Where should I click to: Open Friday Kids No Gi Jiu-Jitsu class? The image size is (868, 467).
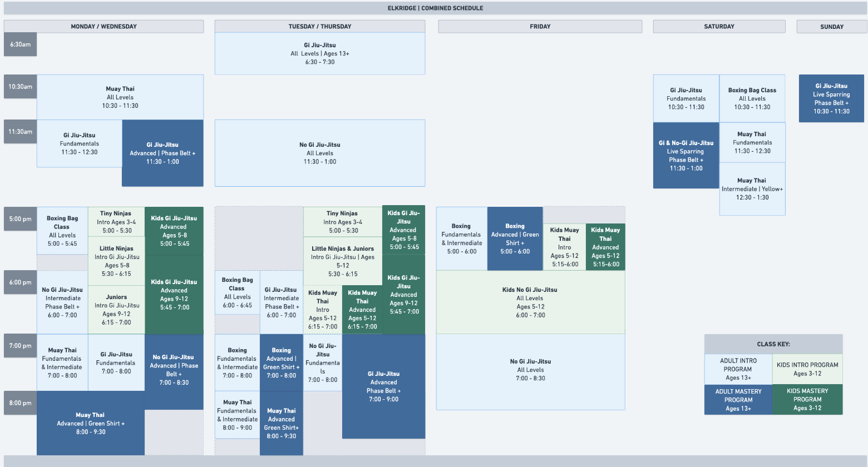click(x=530, y=302)
